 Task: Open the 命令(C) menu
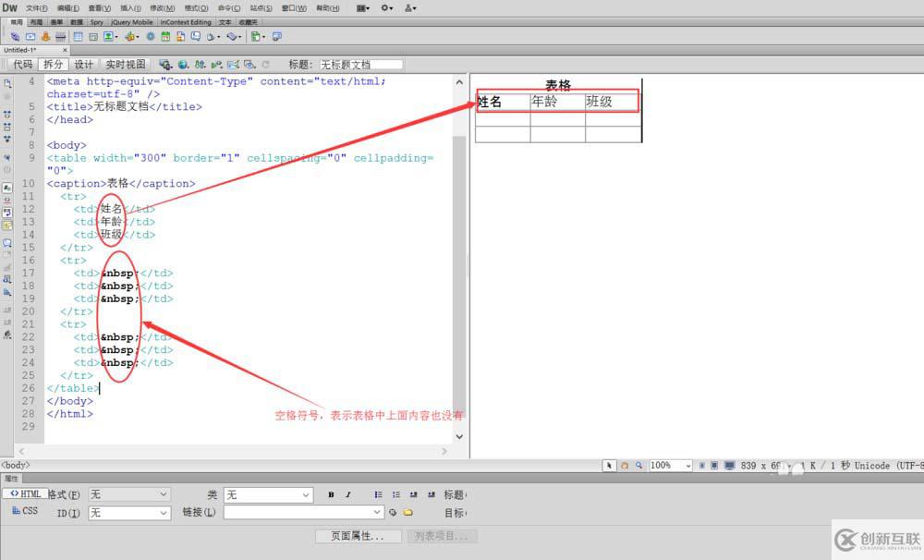click(x=228, y=8)
